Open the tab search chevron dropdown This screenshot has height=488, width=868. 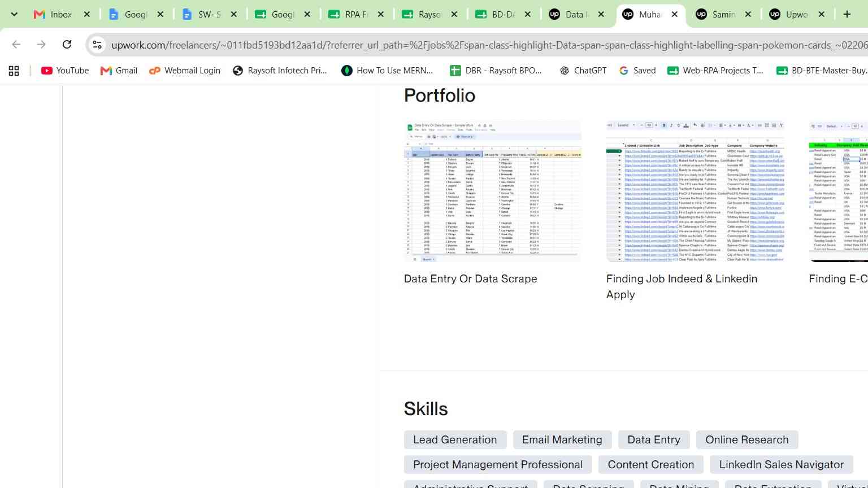pos(14,14)
